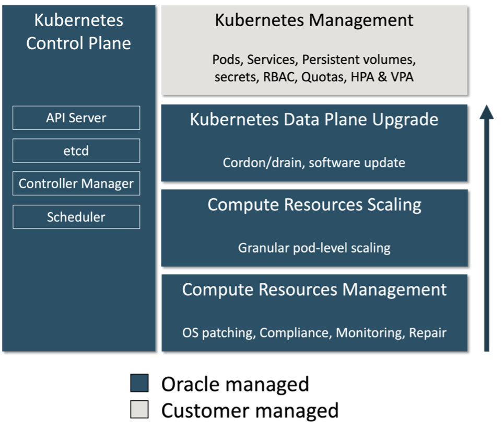
Task: Click the Scheduler box
Action: point(76,216)
